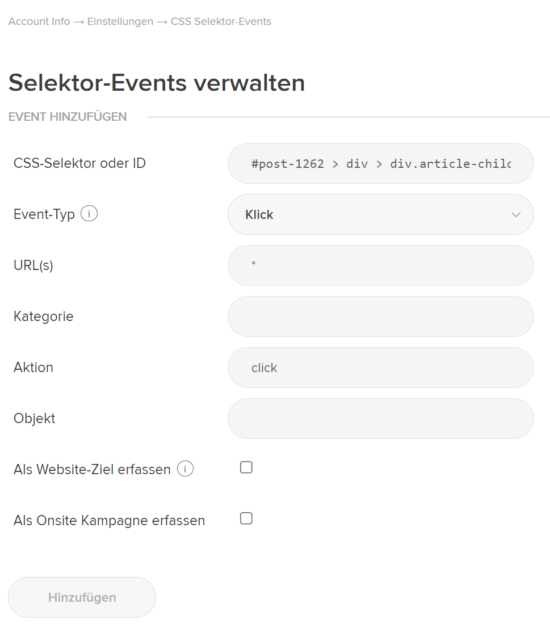Screen dimensions: 550x629
Task: Click the CSS Selektor-Events breadcrumb
Action: pyautogui.click(x=221, y=21)
